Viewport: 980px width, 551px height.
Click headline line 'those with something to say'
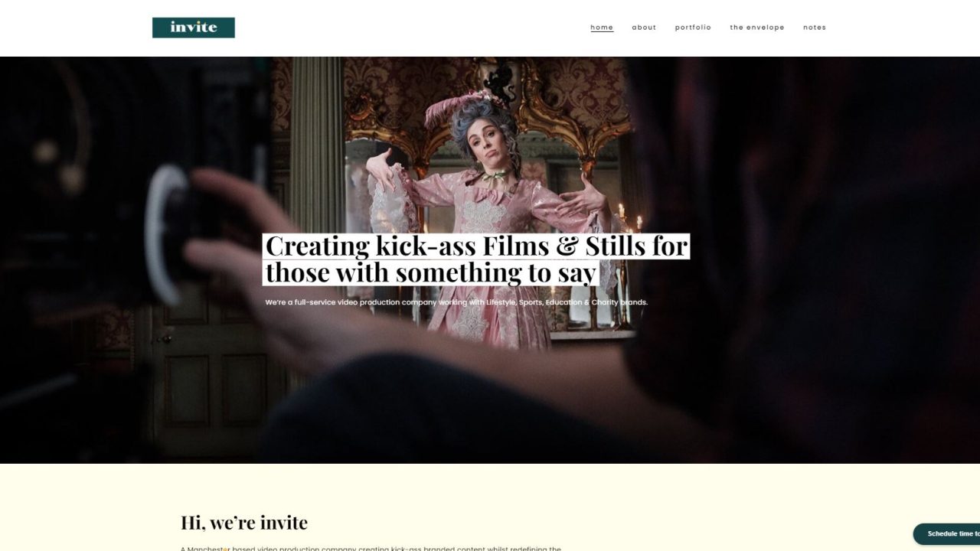(x=430, y=272)
